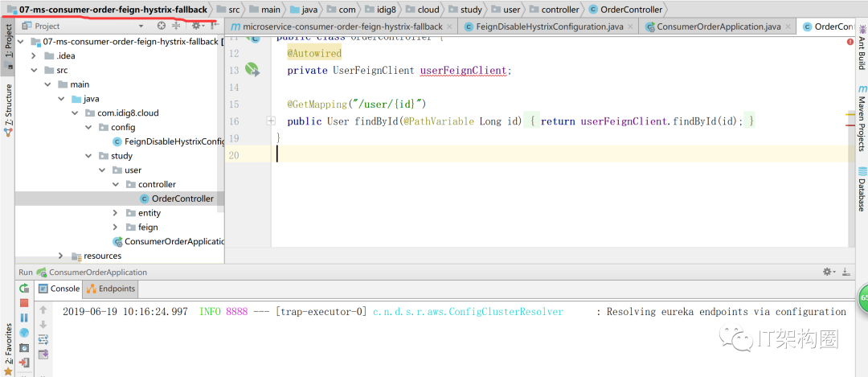Expand the entity package
This screenshot has width=868, height=377.
(115, 212)
